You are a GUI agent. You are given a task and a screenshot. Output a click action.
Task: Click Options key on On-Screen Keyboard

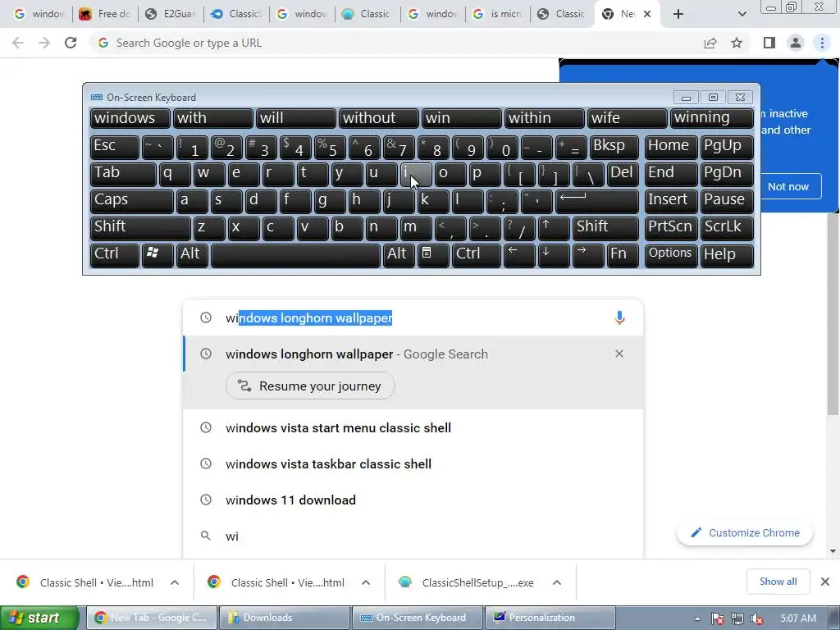tap(671, 254)
